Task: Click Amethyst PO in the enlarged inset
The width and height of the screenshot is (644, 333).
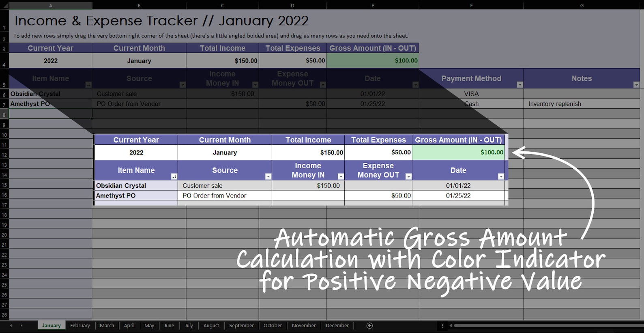Action: pos(136,196)
